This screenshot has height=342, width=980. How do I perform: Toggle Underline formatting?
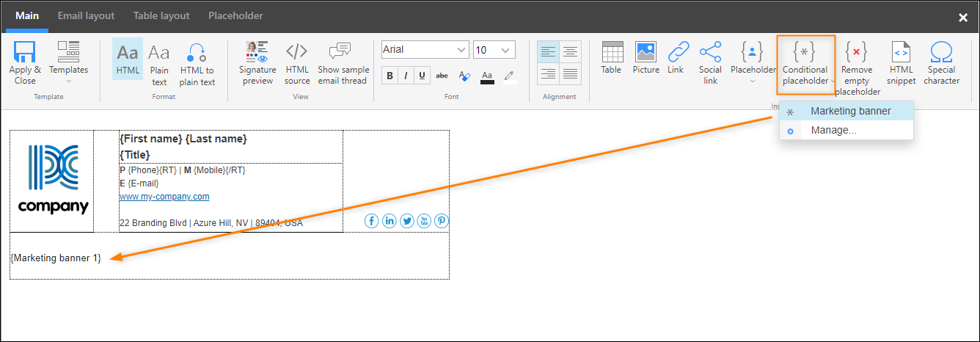click(422, 76)
